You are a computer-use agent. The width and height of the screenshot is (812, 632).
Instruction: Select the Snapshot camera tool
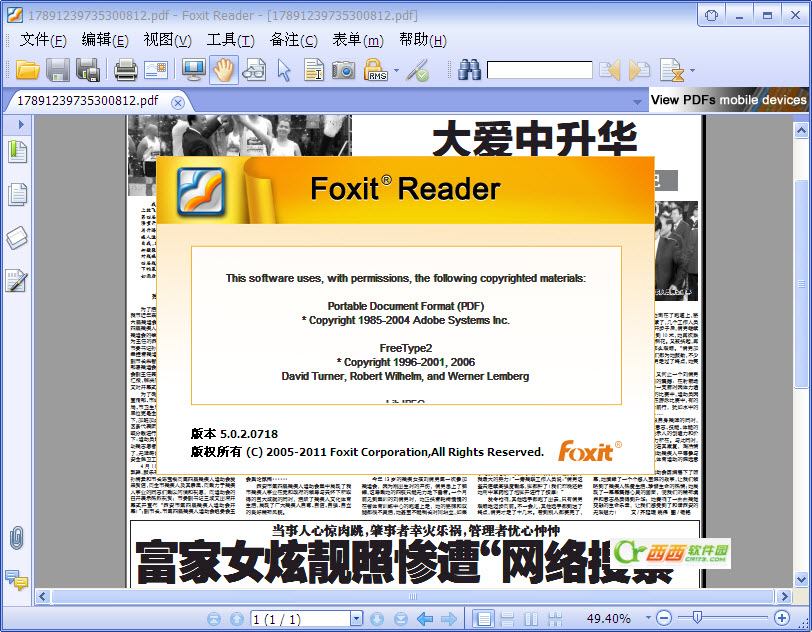(343, 69)
